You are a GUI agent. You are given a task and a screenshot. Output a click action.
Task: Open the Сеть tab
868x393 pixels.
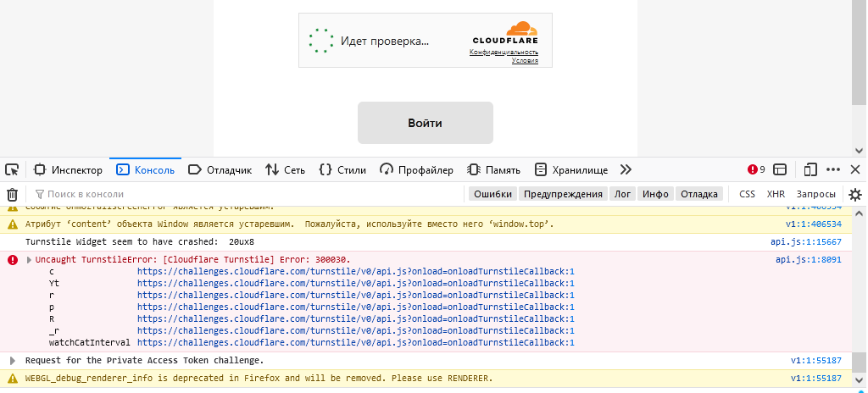pyautogui.click(x=286, y=169)
